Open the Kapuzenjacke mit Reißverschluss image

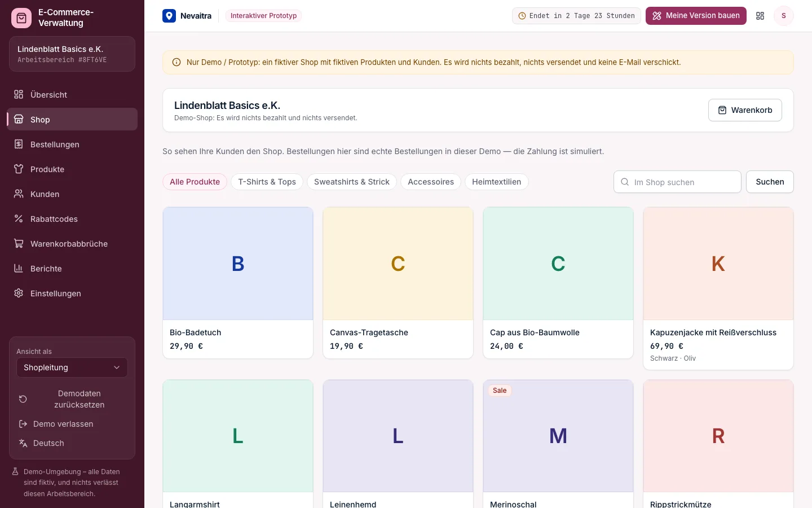point(718,264)
